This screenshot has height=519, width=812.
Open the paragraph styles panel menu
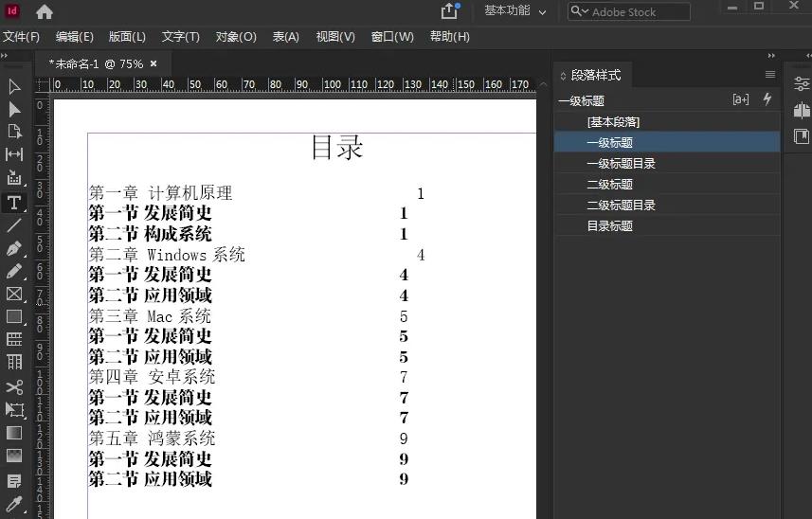tap(770, 75)
